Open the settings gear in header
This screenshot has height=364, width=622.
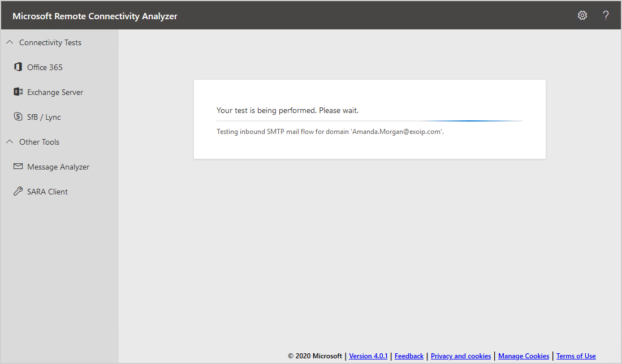click(x=582, y=15)
